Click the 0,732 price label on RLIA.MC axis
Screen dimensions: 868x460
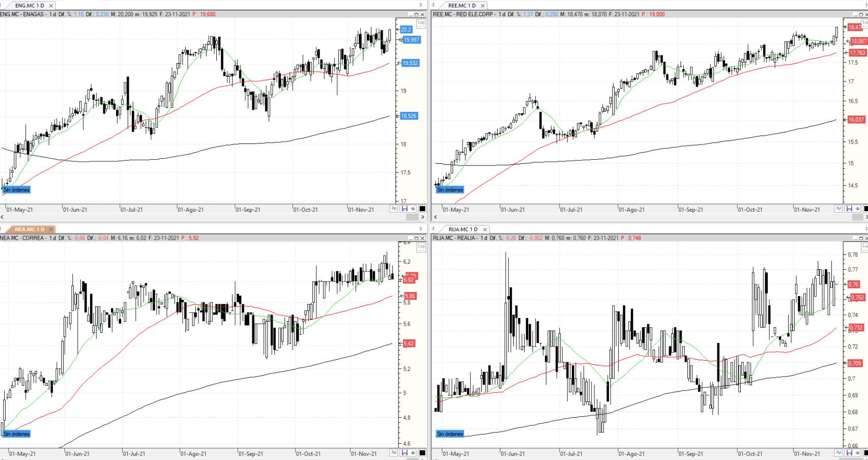[856, 328]
